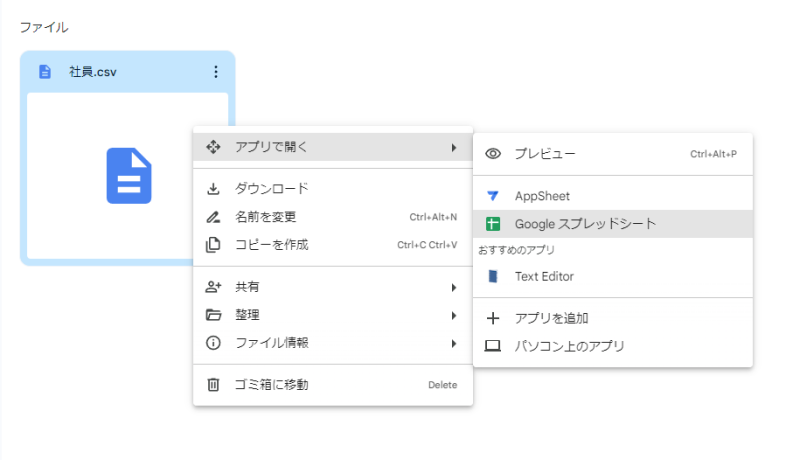Click the プレビュー eye icon

(493, 154)
